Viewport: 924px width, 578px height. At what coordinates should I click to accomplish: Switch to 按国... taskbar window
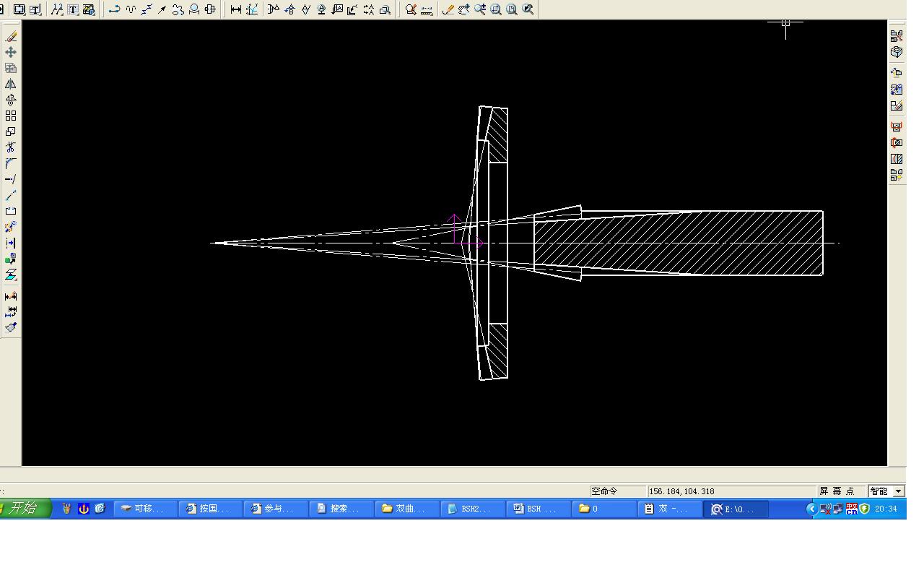click(x=210, y=509)
